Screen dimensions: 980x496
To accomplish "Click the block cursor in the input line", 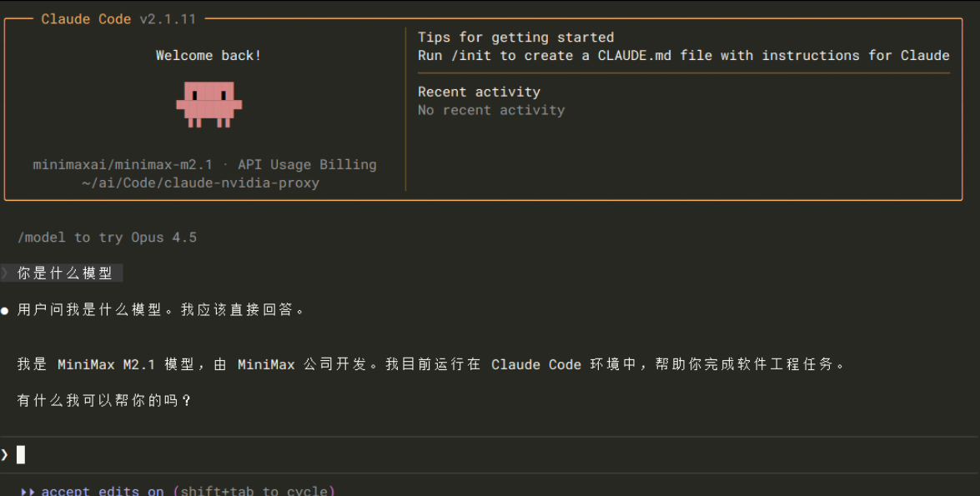I will pos(21,454).
